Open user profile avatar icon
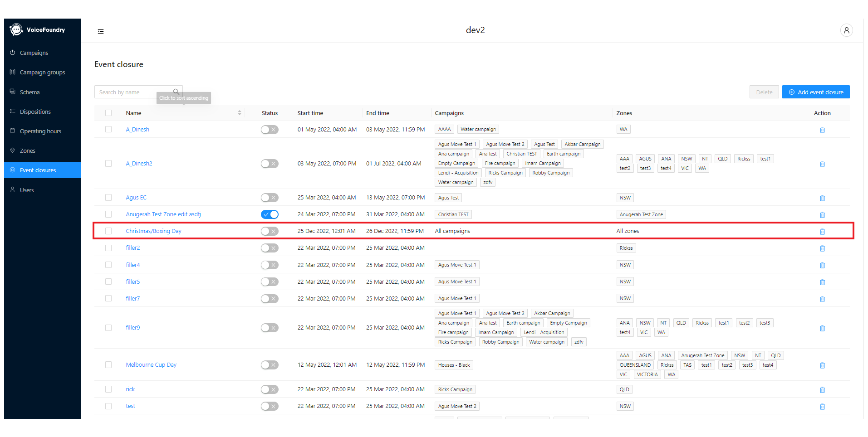868x437 pixels. pyautogui.click(x=846, y=30)
